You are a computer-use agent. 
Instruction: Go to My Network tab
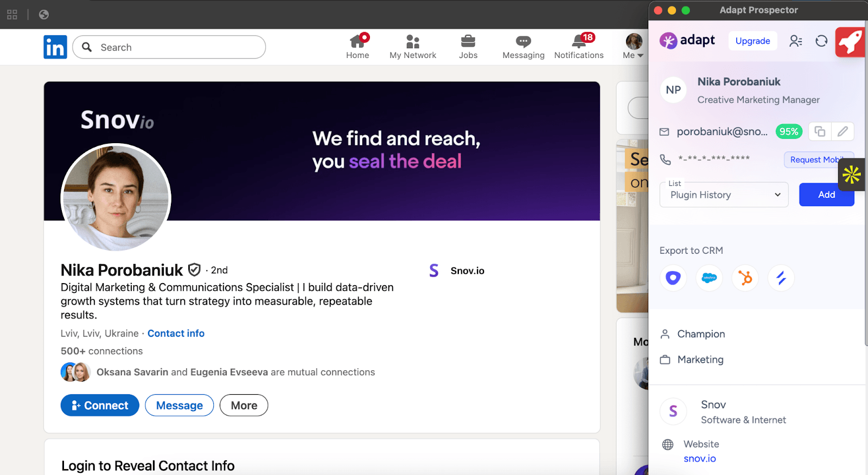click(413, 47)
